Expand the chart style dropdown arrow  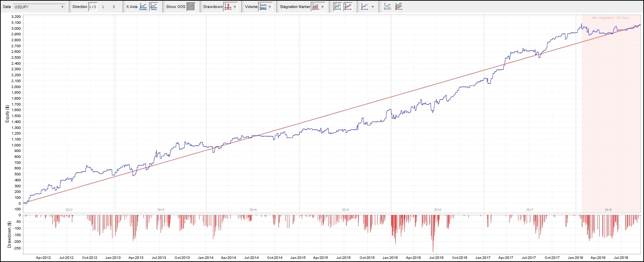coord(373,7)
